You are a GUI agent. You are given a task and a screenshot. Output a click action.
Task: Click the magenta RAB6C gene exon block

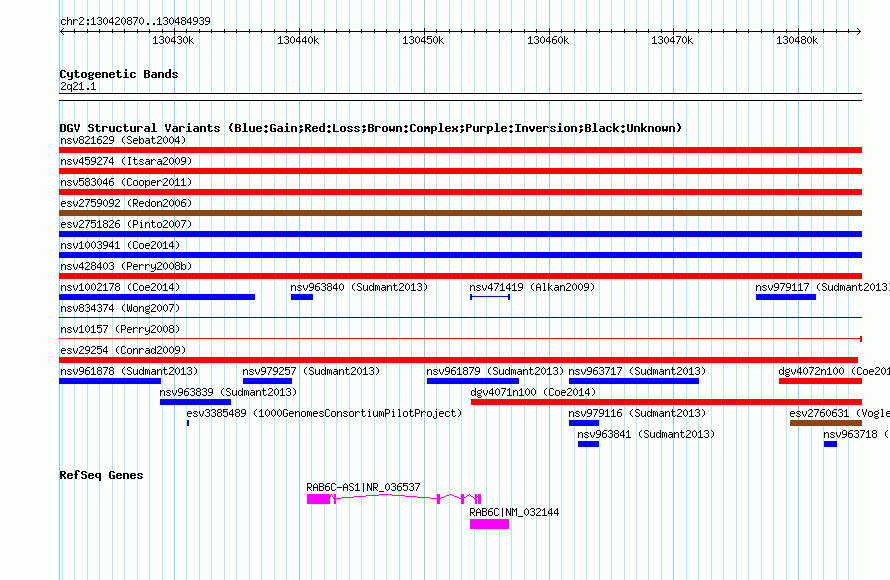click(489, 524)
